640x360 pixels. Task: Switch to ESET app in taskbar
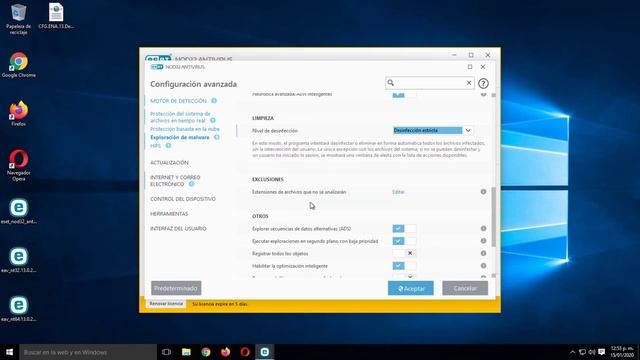tap(264, 352)
